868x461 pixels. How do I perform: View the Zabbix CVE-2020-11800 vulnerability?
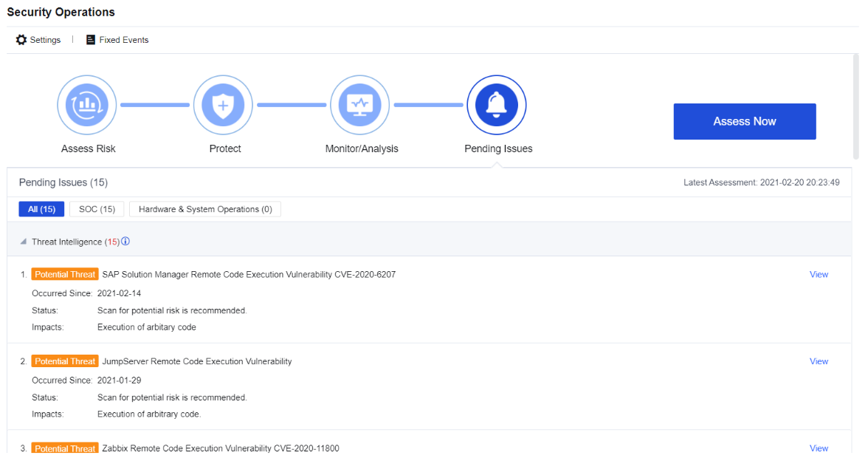pyautogui.click(x=819, y=448)
